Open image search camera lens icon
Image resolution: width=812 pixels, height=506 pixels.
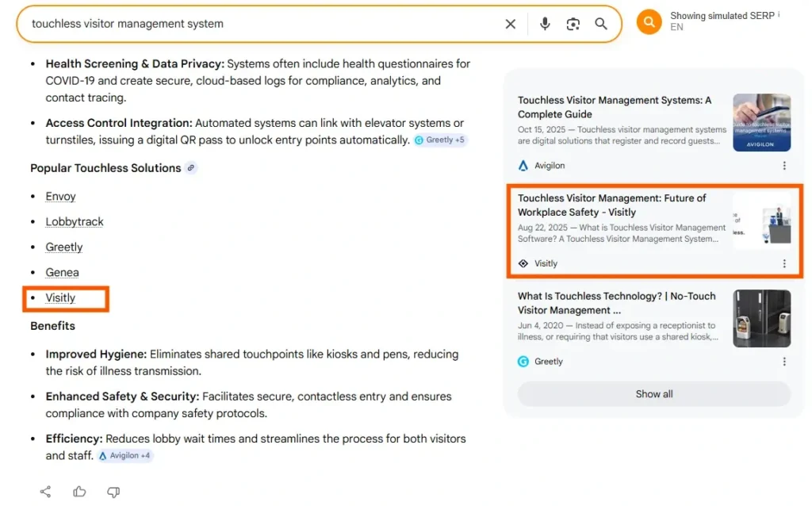click(573, 24)
